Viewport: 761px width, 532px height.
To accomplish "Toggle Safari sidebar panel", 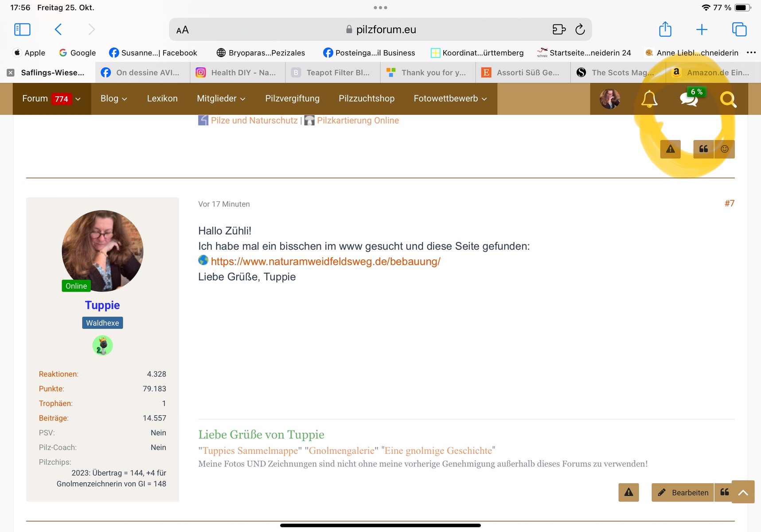I will [x=22, y=30].
